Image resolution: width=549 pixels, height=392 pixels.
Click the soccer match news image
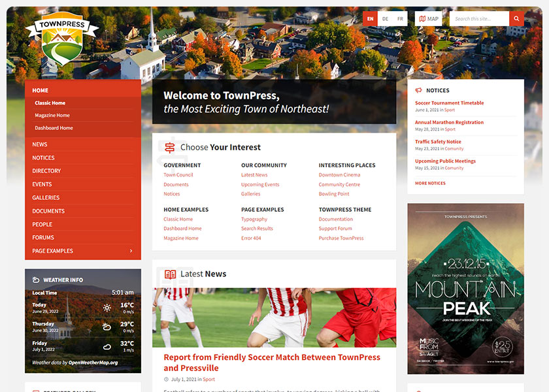[274, 318]
